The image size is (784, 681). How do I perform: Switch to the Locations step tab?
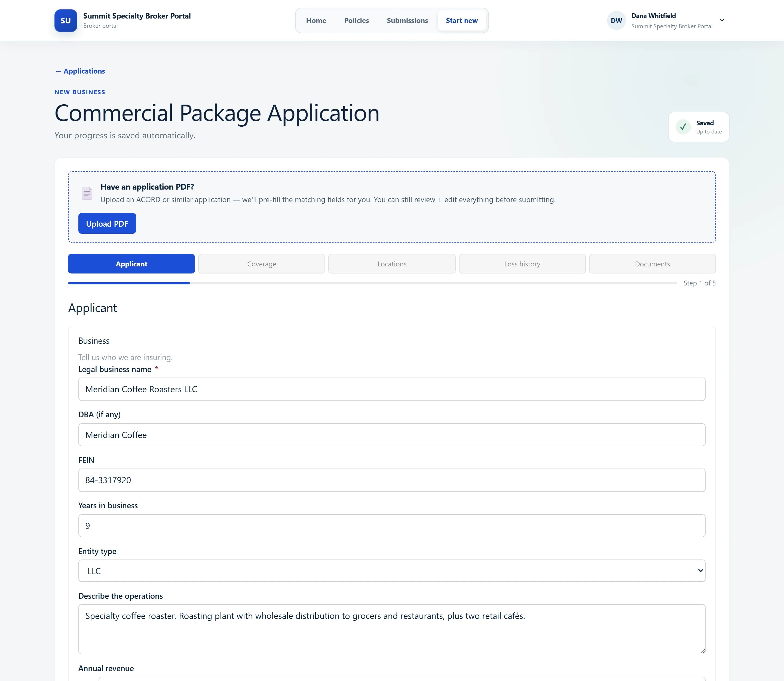coord(392,264)
